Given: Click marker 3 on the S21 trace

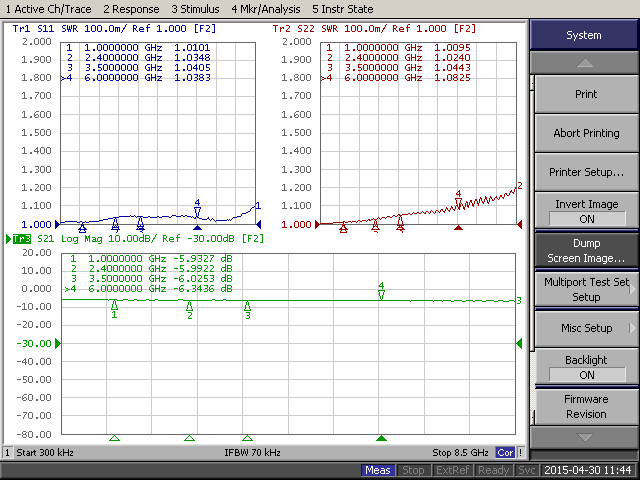Looking at the screenshot, I should tap(247, 310).
